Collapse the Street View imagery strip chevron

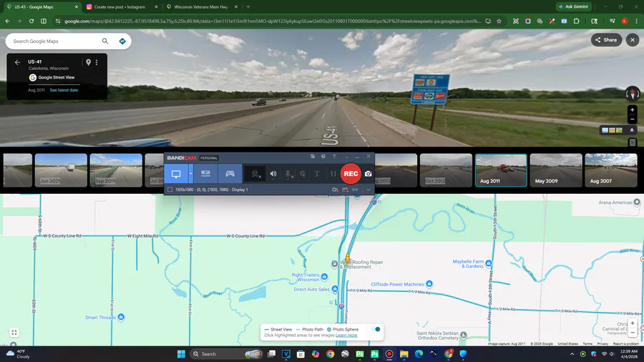632,130
